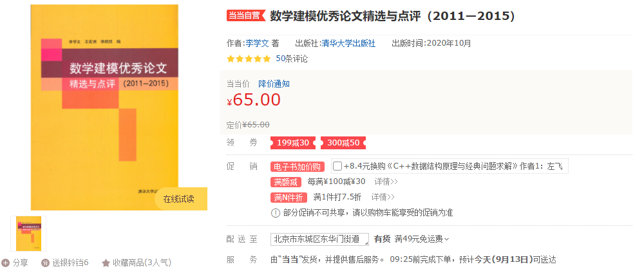644x269 pixels.
Task: Click the silver bell gift icon
Action: (45, 263)
